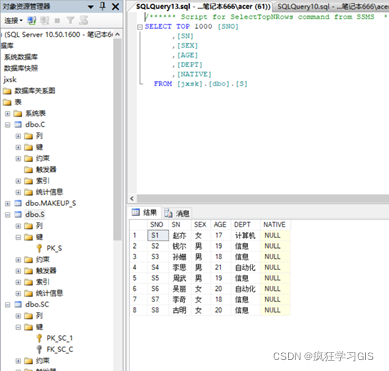The height and width of the screenshot is (371, 389).
Task: Expand 统计信息 under dbo.C
Action: [18, 192]
